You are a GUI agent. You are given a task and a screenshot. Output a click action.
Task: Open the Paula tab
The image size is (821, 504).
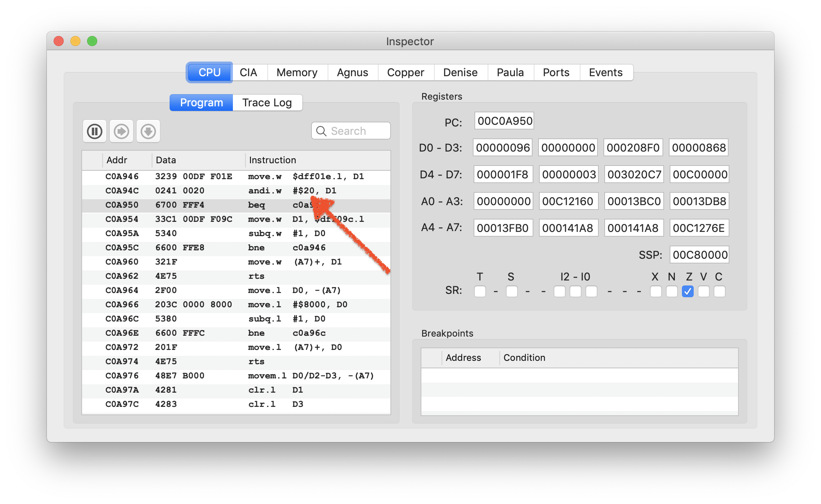tap(510, 72)
